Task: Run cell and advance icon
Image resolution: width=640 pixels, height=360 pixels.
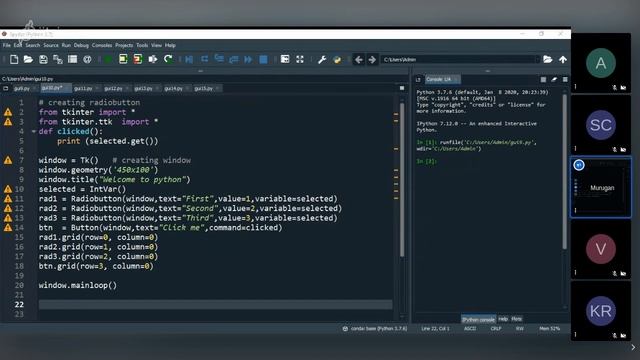Action: coord(138,60)
